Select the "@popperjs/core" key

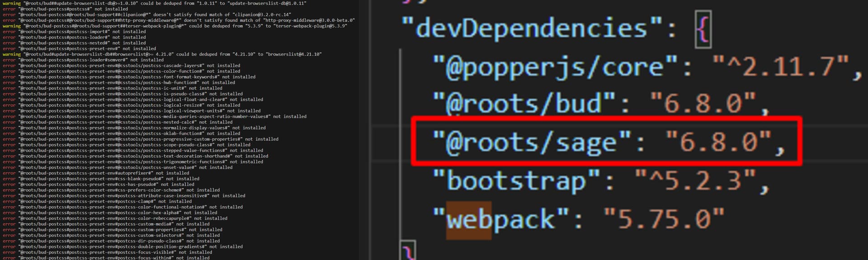(556, 67)
